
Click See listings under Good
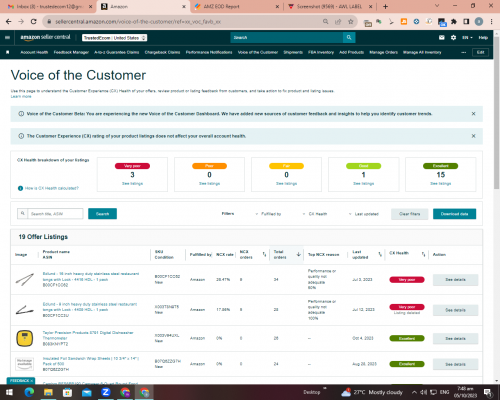tap(363, 184)
